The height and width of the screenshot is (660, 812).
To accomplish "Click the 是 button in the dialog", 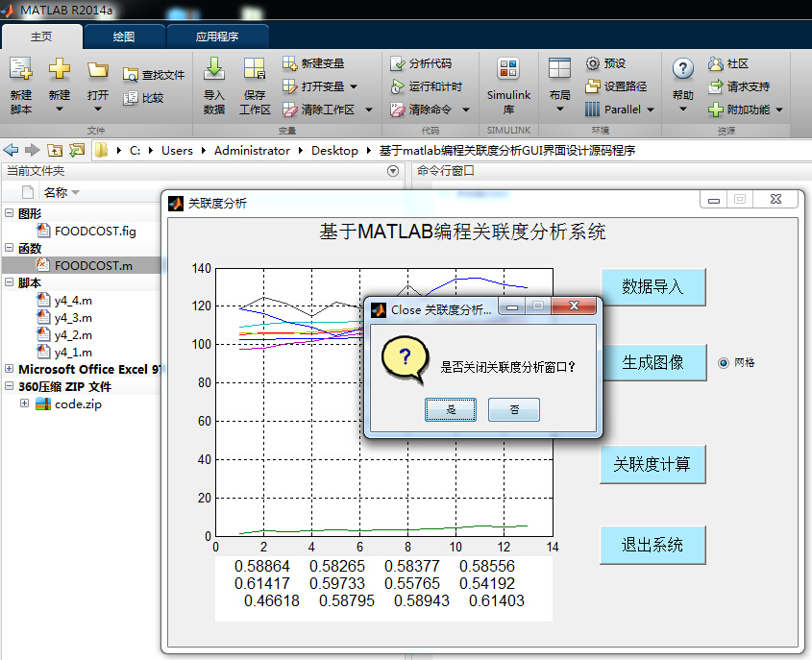I will click(x=451, y=409).
